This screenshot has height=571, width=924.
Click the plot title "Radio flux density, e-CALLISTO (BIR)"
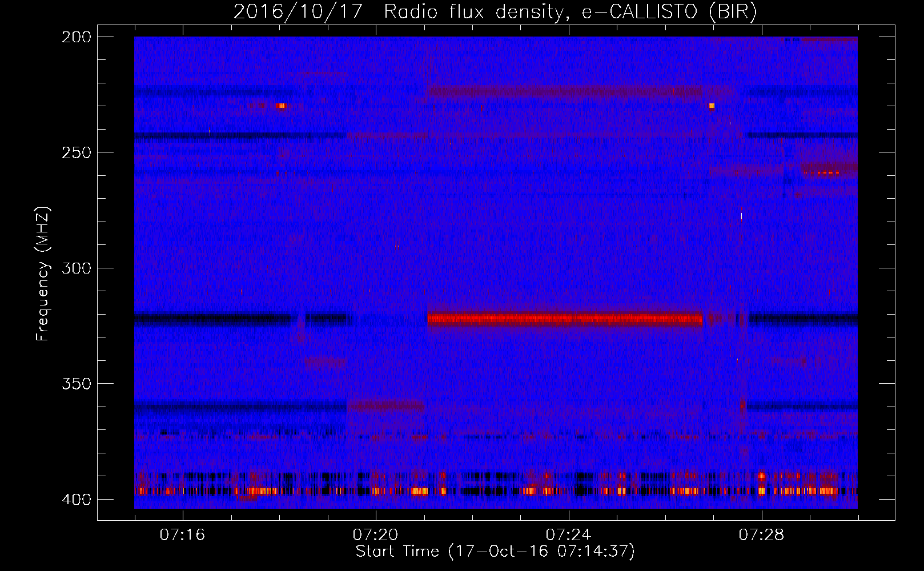pos(570,11)
